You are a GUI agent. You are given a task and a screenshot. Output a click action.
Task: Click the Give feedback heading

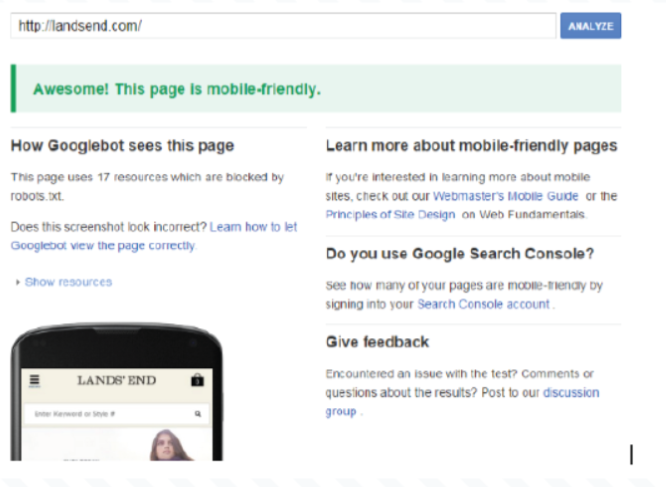pyautogui.click(x=377, y=342)
